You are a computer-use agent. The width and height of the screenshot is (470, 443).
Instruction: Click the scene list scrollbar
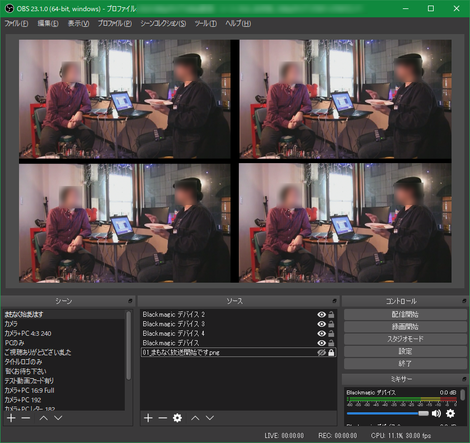coord(128,345)
